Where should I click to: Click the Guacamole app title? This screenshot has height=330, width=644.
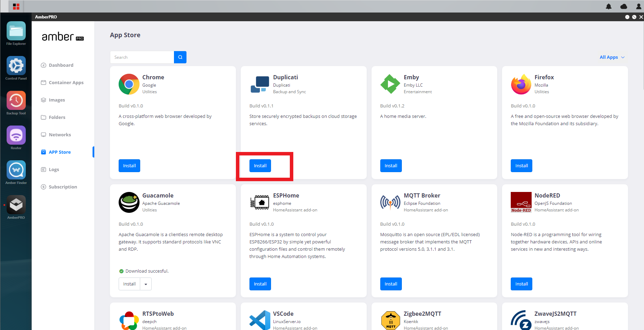click(x=158, y=195)
